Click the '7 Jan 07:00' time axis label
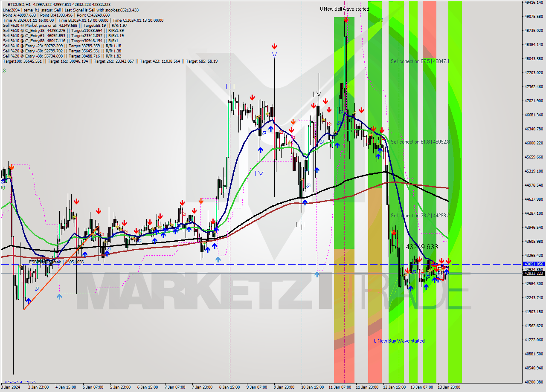546x392 pixels. point(174,387)
